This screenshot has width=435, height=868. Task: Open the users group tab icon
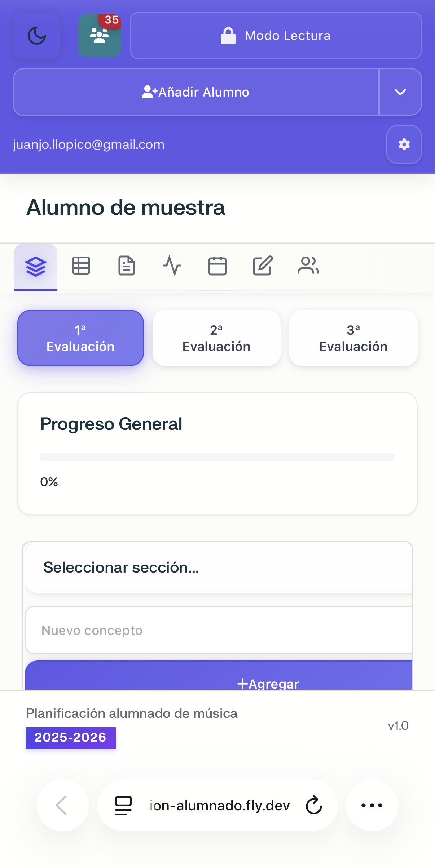pyautogui.click(x=308, y=266)
